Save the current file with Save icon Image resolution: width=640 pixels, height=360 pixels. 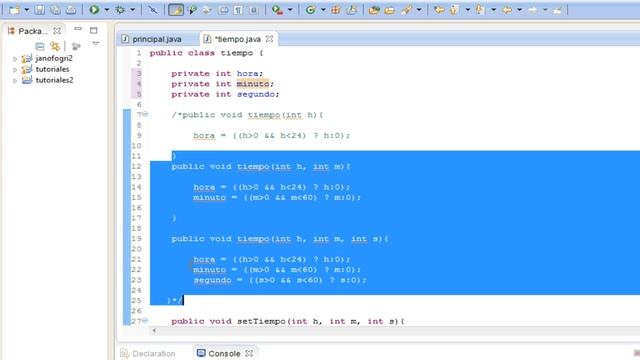click(40, 10)
